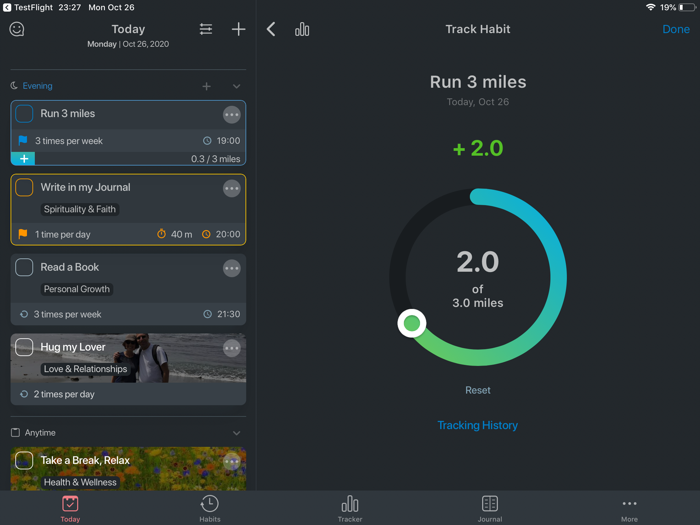Open the more options for Read a Book
Image resolution: width=700 pixels, height=525 pixels.
(x=232, y=268)
